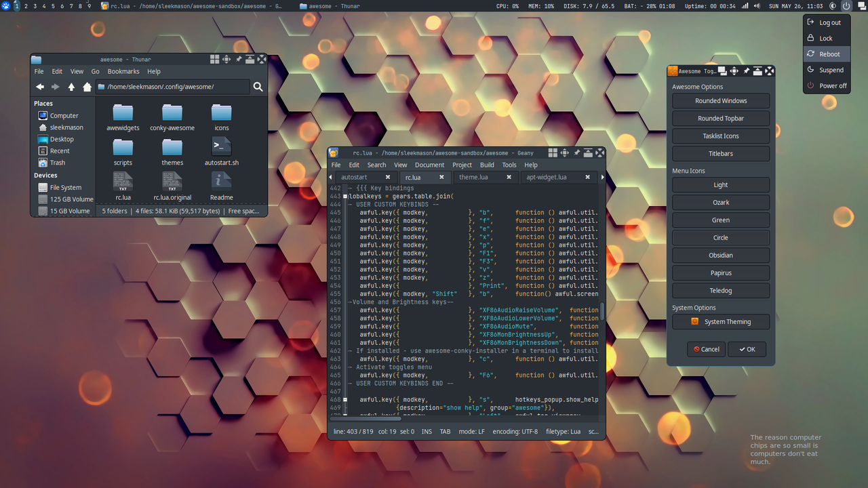The height and width of the screenshot is (488, 868).
Task: Click the move arrows icon on Thunar titlebar
Action: [226, 60]
